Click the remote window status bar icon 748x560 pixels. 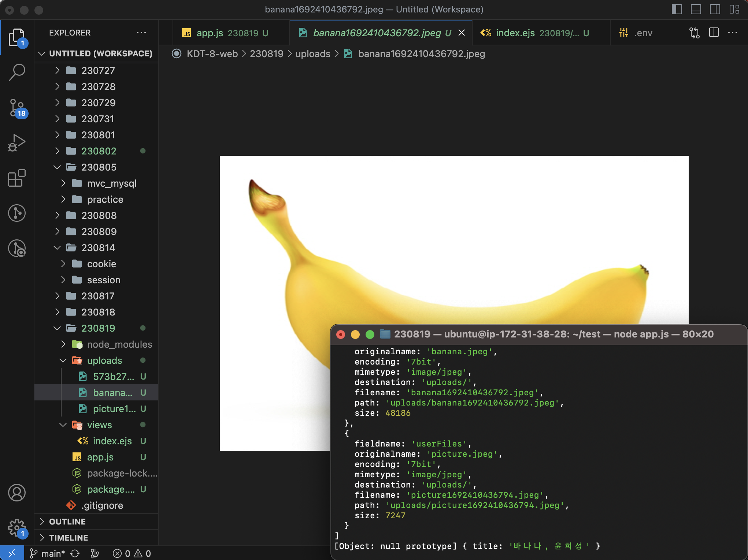tap(12, 553)
